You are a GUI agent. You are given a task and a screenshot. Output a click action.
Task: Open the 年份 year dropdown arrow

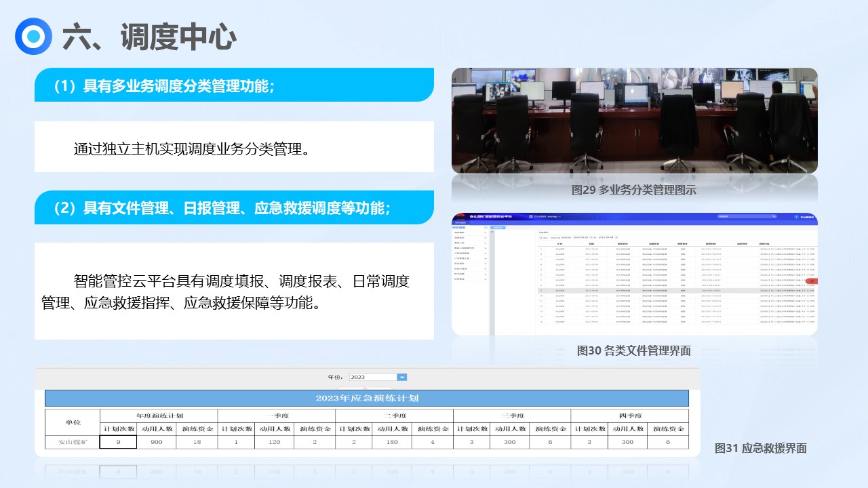401,377
